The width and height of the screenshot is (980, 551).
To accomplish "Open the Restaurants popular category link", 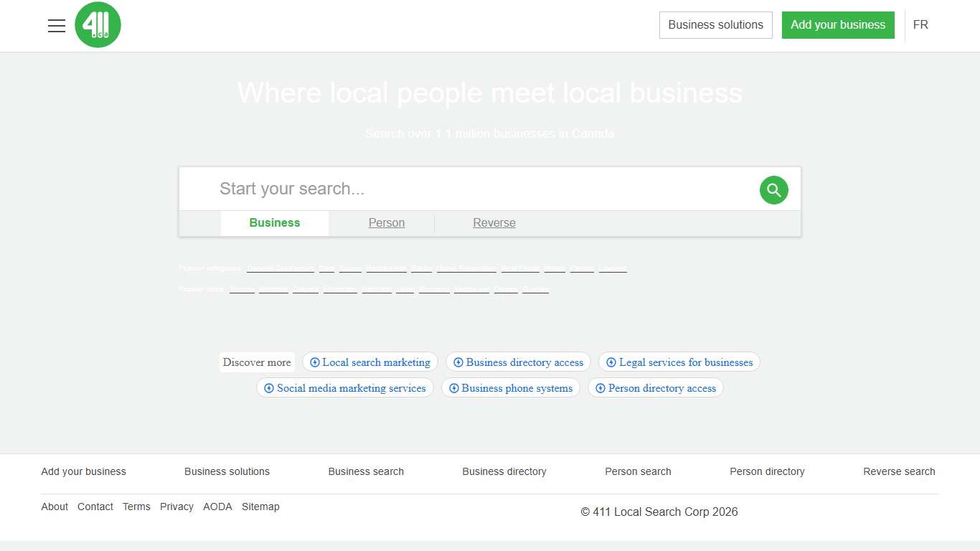I will 387,268.
